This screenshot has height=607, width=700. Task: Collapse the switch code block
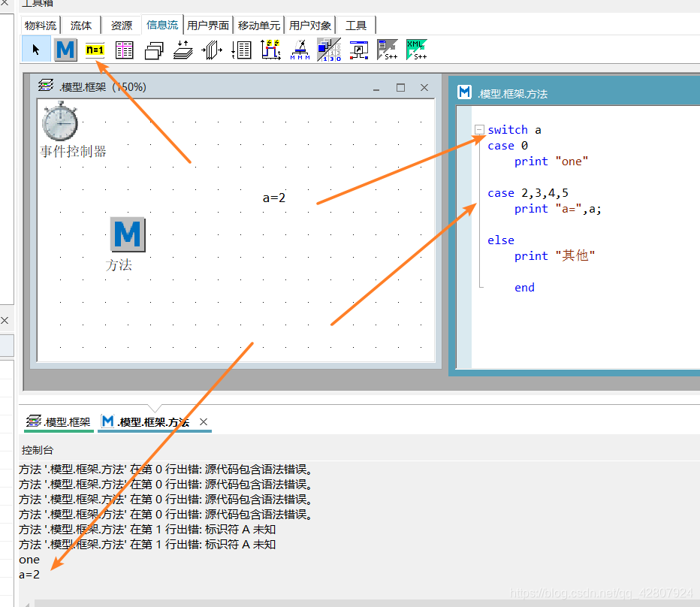(x=479, y=129)
